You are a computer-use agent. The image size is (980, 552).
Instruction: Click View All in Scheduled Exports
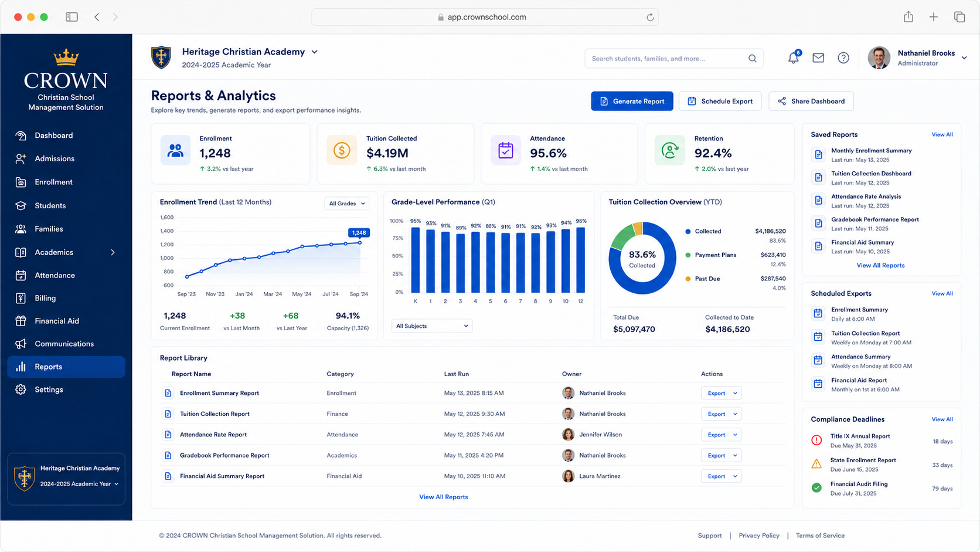tap(942, 293)
